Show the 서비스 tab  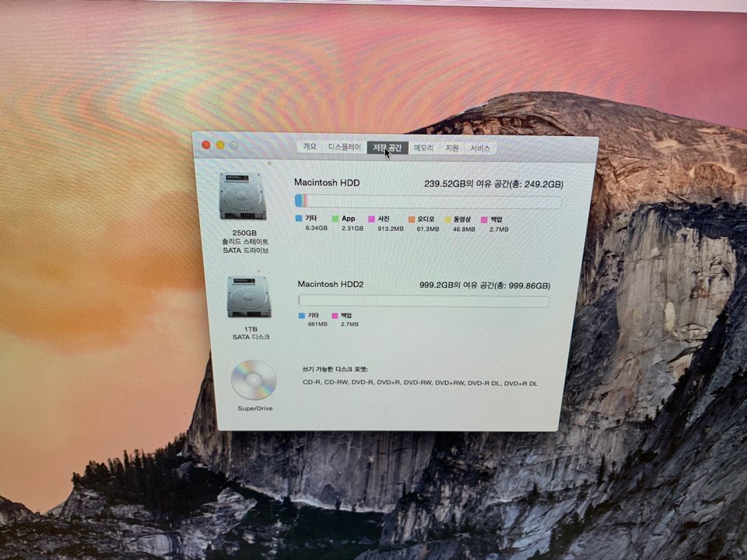click(480, 148)
